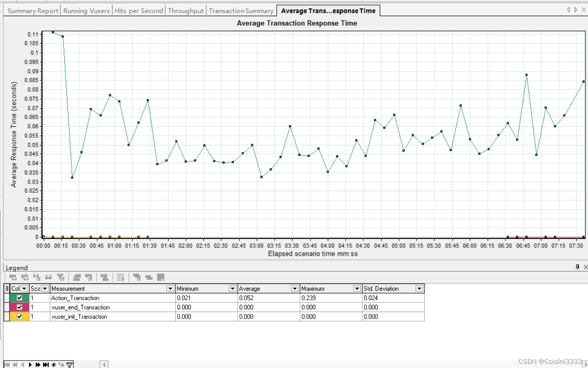Open the Scale column dropdown
This screenshot has width=588, height=368.
45,289
